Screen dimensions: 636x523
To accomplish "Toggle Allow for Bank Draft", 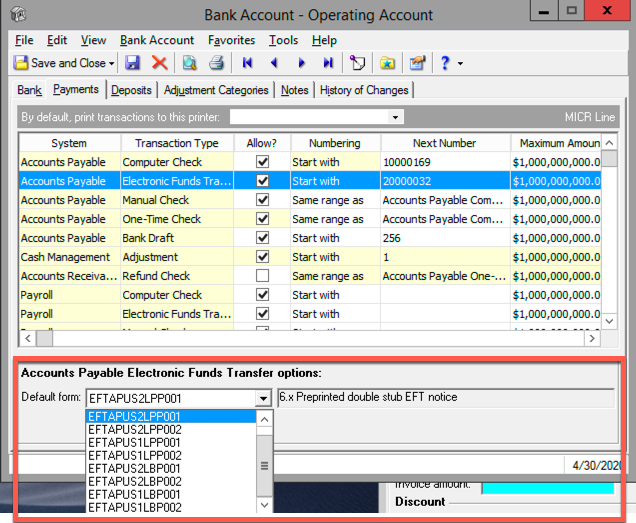I will 263,238.
